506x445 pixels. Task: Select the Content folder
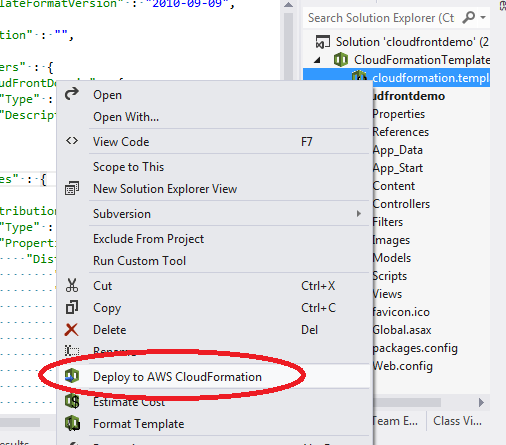(394, 186)
